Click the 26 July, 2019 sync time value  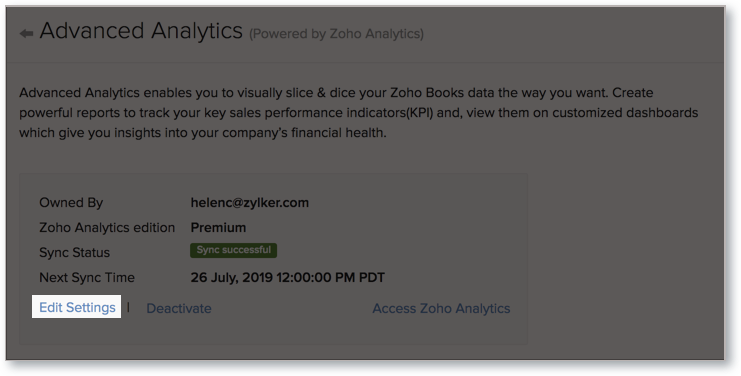287,277
